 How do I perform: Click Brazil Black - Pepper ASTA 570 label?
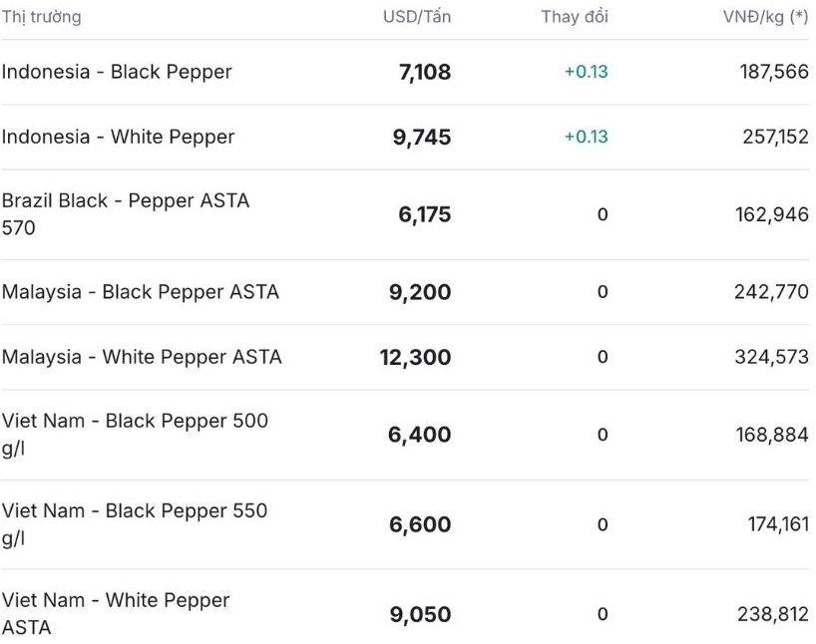click(125, 214)
